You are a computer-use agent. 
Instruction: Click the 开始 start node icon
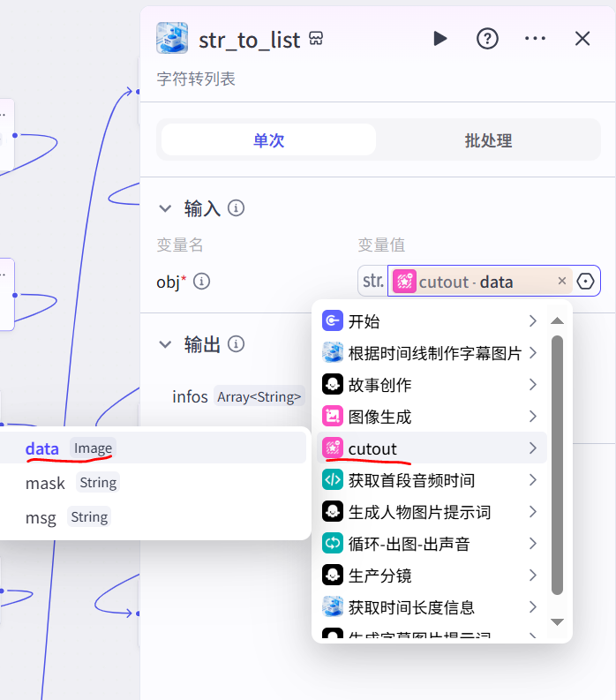pos(333,320)
